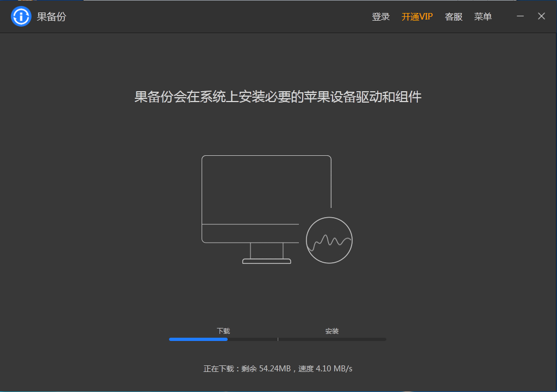557x392 pixels.
Task: Select the 安装 stage label
Action: coord(332,330)
